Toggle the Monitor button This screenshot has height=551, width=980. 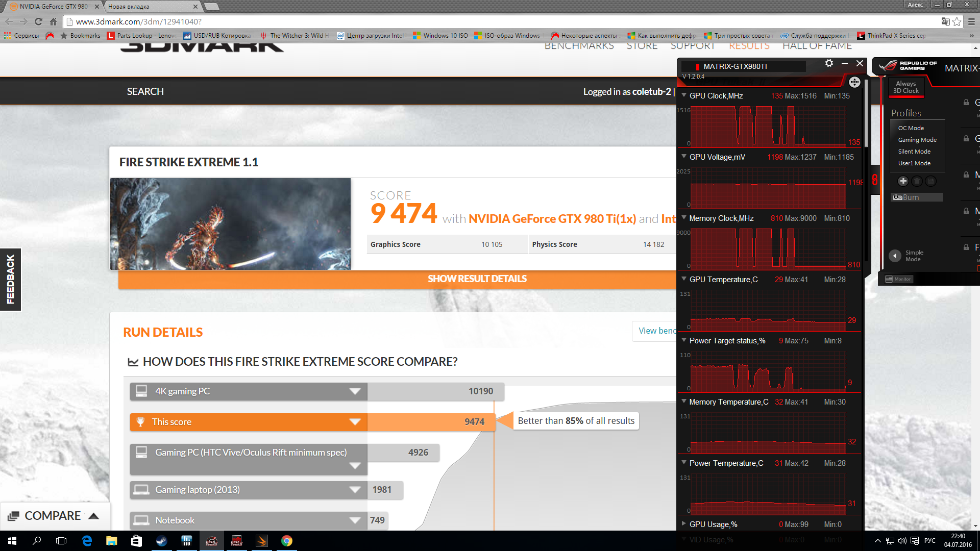pos(898,279)
